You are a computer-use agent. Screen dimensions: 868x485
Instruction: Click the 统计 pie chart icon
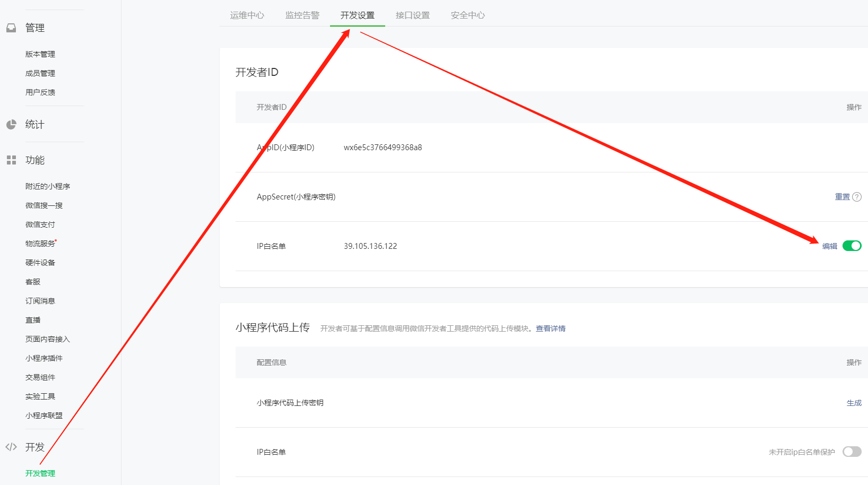click(11, 124)
